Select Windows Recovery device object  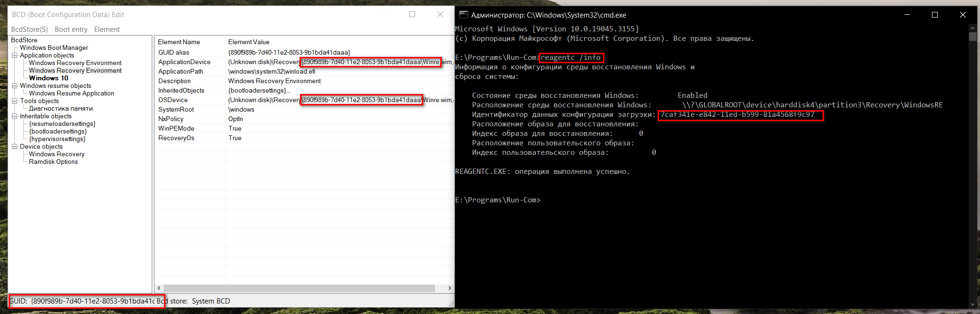[x=57, y=154]
